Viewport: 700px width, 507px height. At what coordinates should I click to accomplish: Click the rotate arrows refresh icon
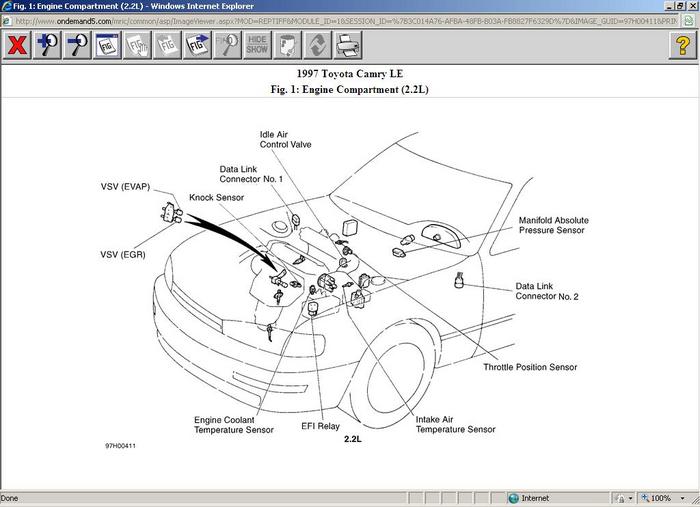point(317,45)
